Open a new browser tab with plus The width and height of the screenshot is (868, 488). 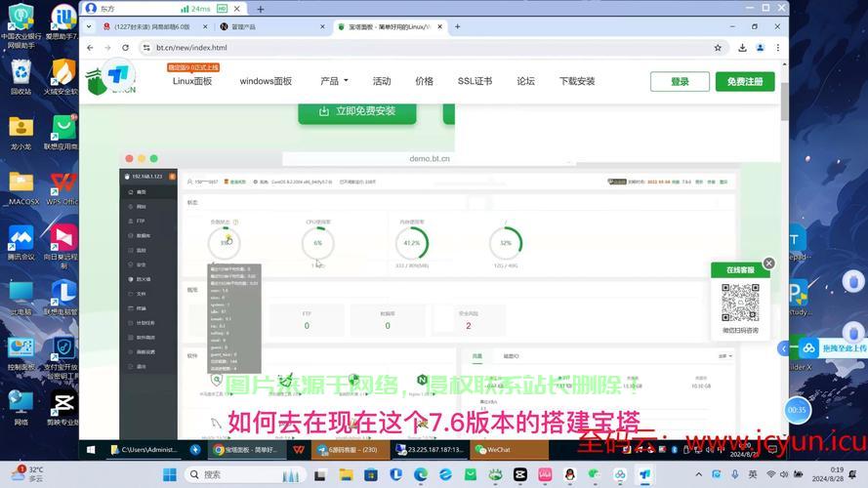point(457,26)
